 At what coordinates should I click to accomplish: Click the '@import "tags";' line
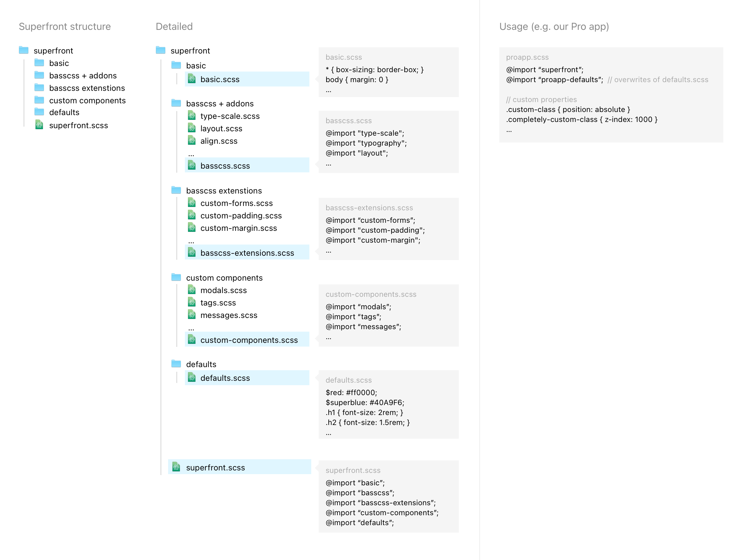click(353, 317)
